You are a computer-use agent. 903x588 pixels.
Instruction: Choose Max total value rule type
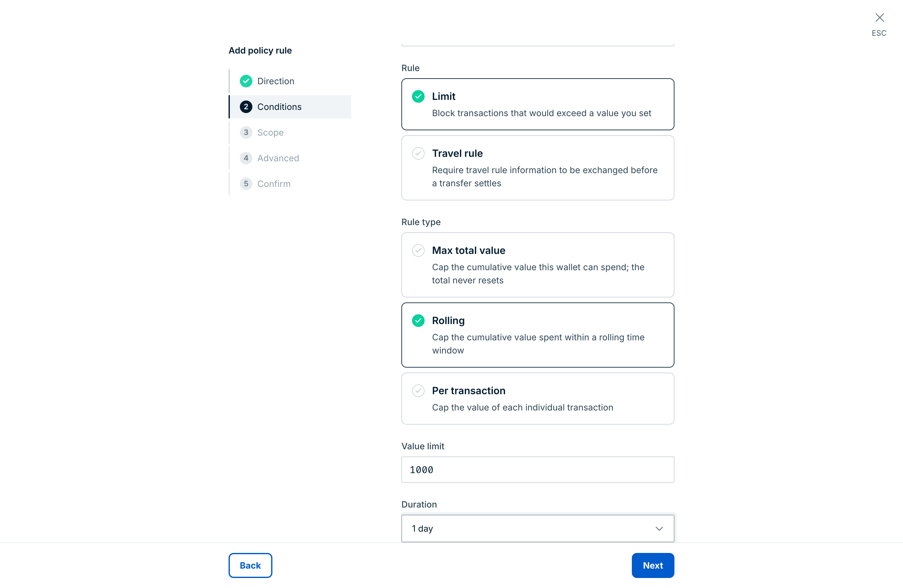(538, 265)
